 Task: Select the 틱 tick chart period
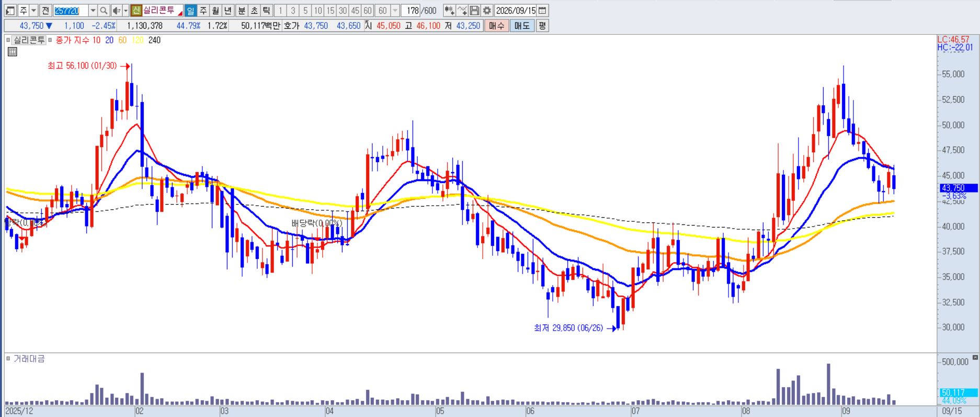(266, 10)
